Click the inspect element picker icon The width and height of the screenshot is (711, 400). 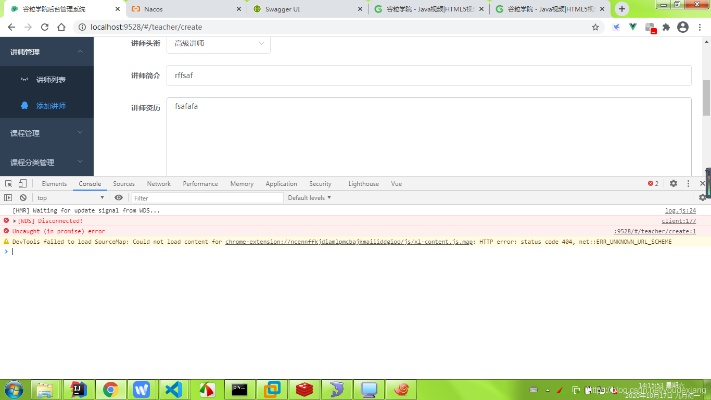click(x=8, y=184)
